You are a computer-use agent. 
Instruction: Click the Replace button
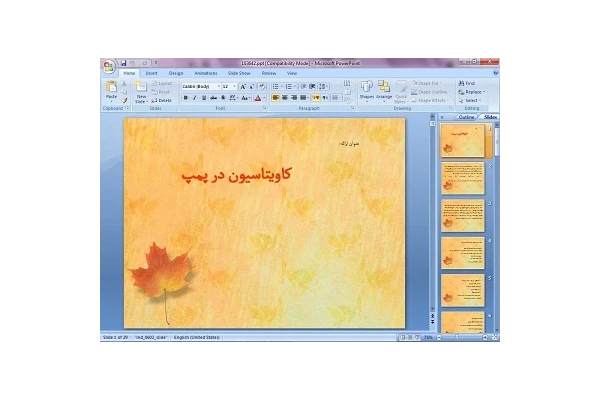(472, 92)
